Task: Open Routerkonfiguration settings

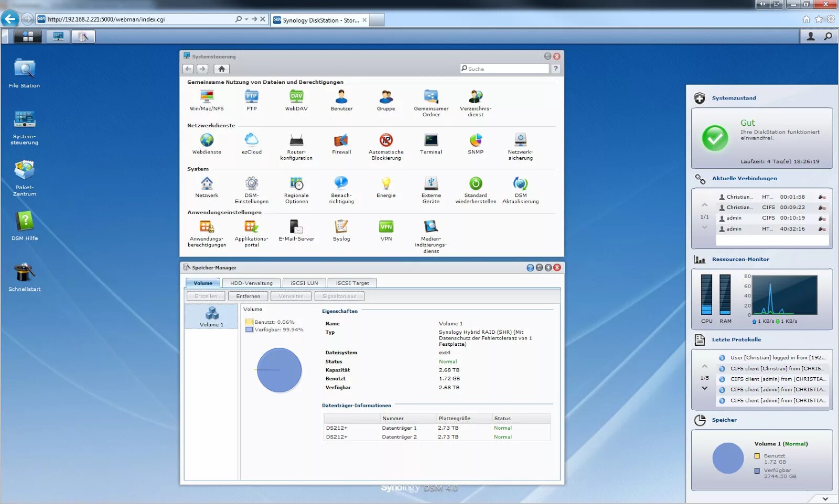Action: (296, 147)
